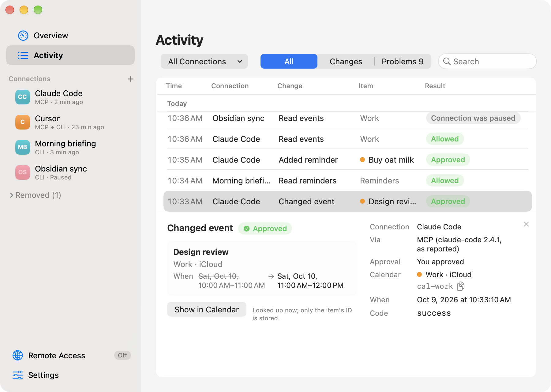Click the Item column header
Viewport: 551px width, 392px height.
(366, 86)
